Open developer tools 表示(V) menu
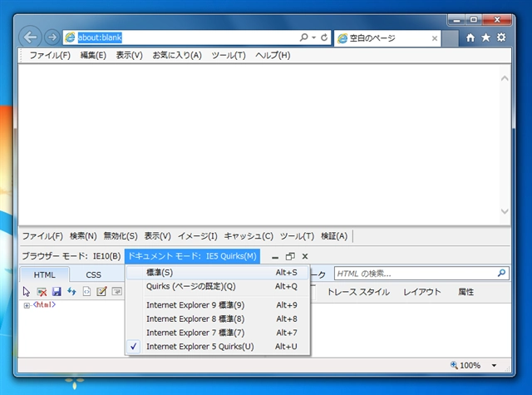 (x=158, y=236)
